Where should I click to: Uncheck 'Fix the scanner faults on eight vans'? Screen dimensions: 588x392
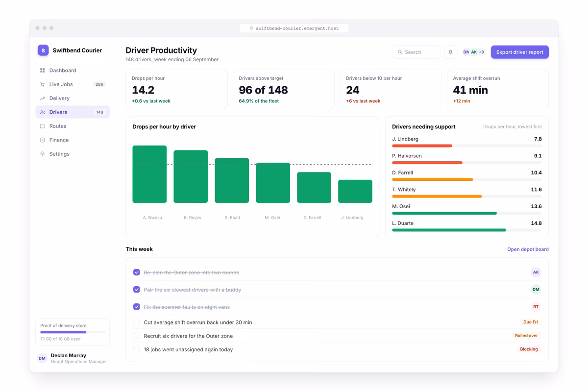137,307
